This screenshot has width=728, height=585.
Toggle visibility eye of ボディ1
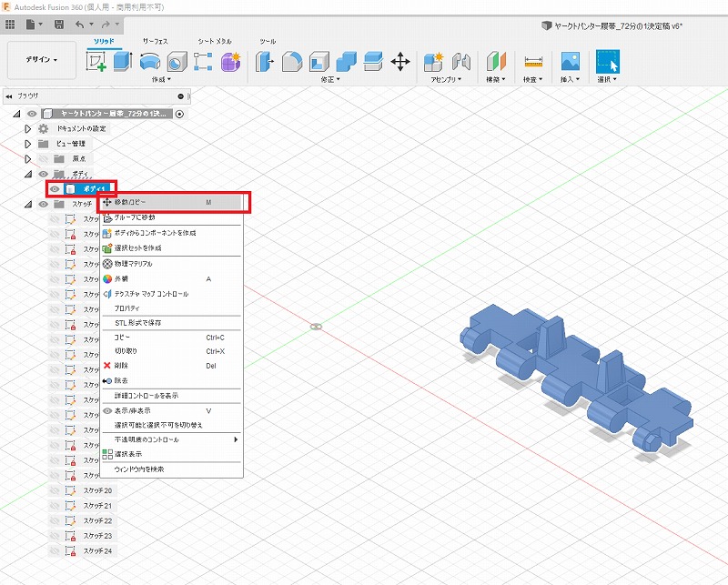[56, 188]
